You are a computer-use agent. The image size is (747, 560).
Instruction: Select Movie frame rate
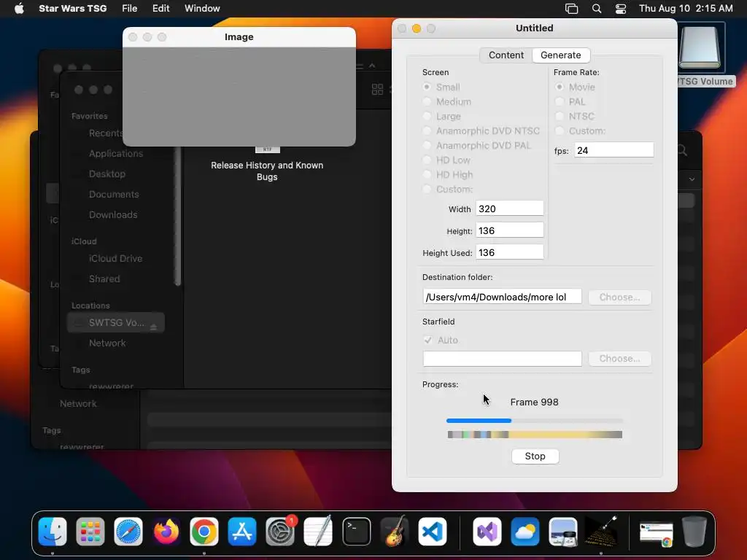(x=560, y=87)
